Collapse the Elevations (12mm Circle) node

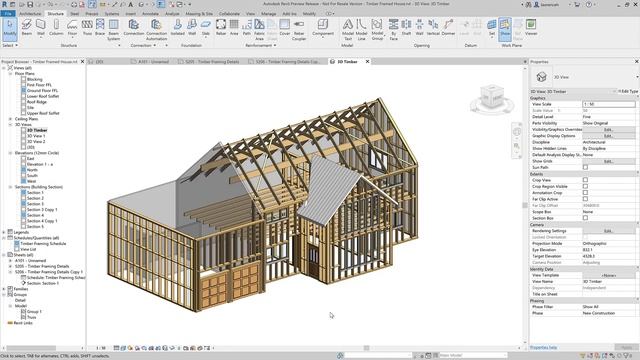pos(10,153)
